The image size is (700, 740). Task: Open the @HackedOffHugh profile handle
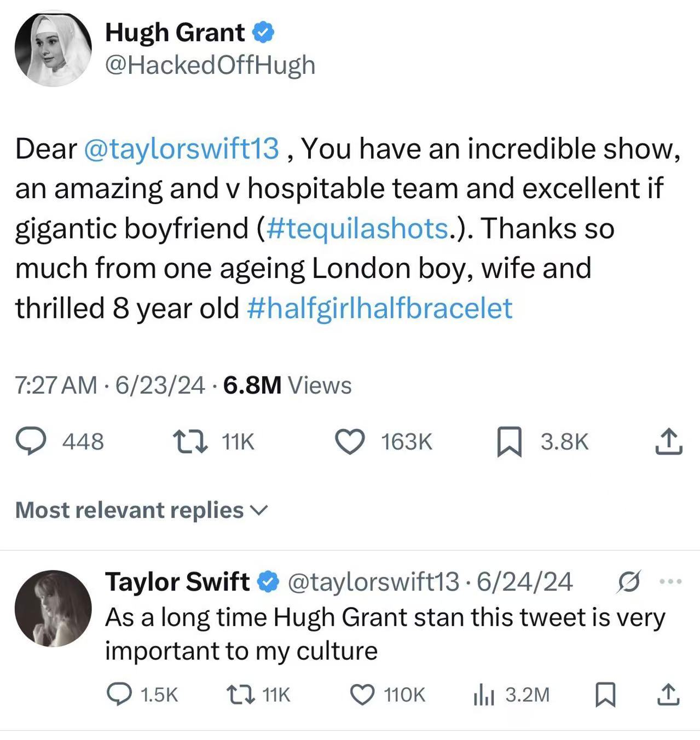pyautogui.click(x=210, y=65)
